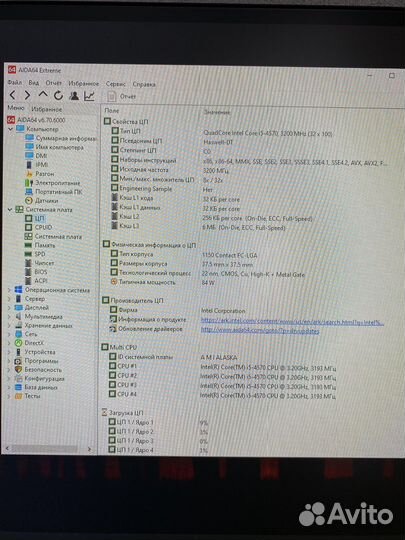Open the aida64.com driver updates link

click(x=260, y=331)
